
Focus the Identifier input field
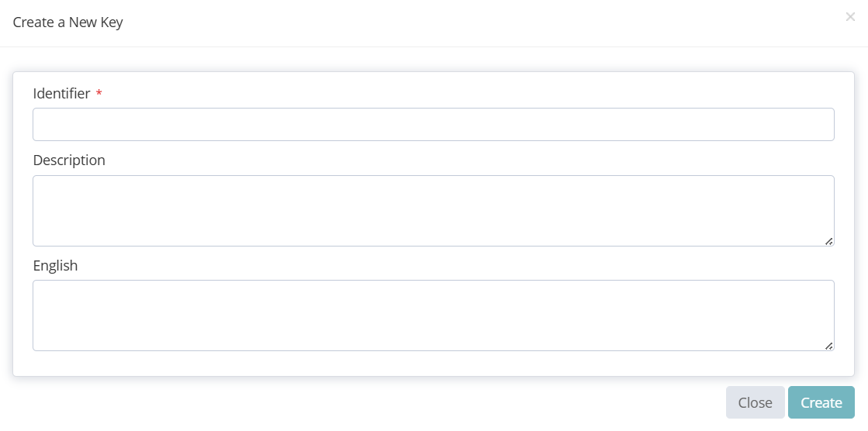pos(433,124)
